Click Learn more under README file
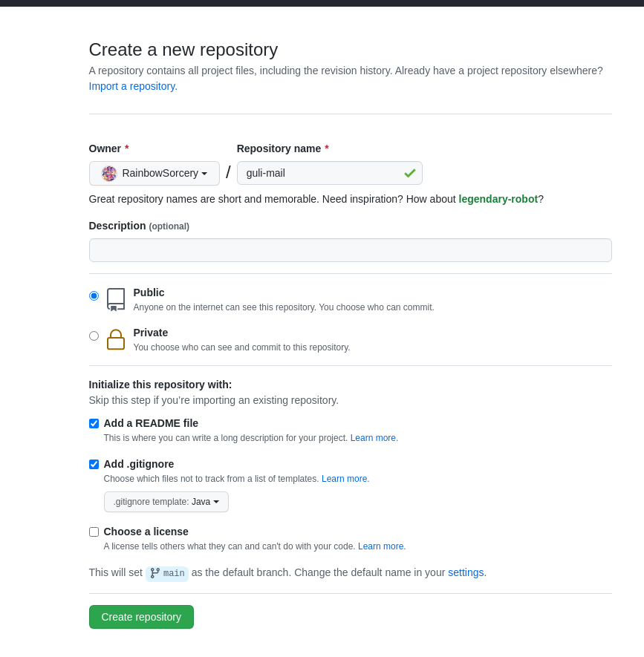 pos(374,438)
